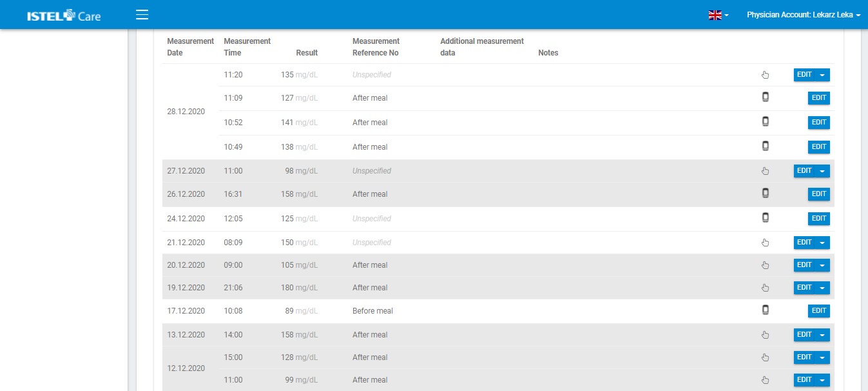
Task: Edit the 17.12.2020 measurement of 89 mg/dL
Action: tap(819, 311)
